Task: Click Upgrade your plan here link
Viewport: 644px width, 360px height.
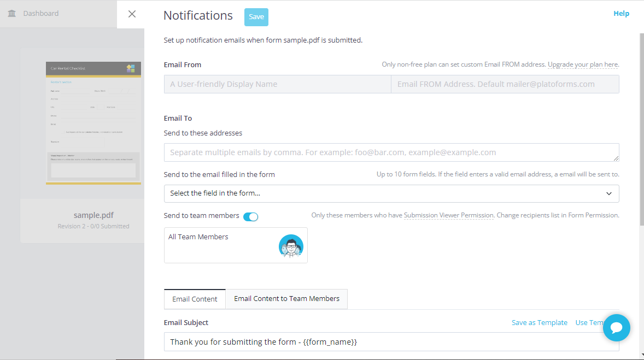Action: [583, 64]
